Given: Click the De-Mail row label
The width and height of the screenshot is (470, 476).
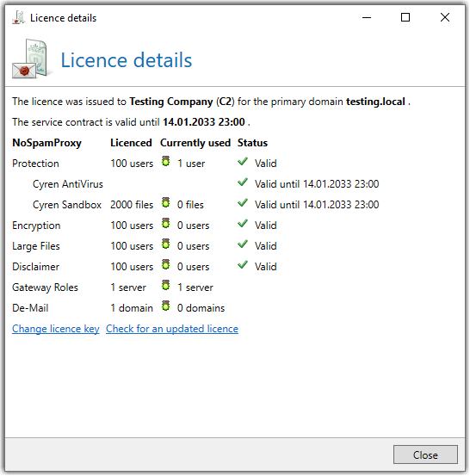Looking at the screenshot, I should (30, 308).
